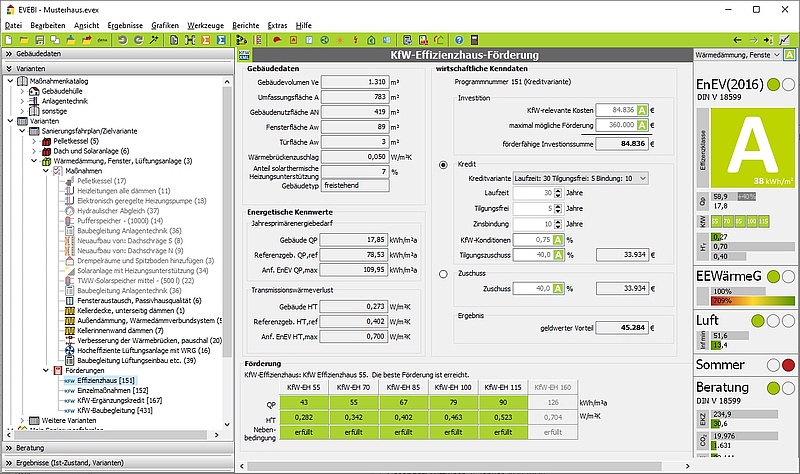Click the A button beside KfW-Konditionen field
The height and width of the screenshot is (474, 800).
pyautogui.click(x=558, y=240)
